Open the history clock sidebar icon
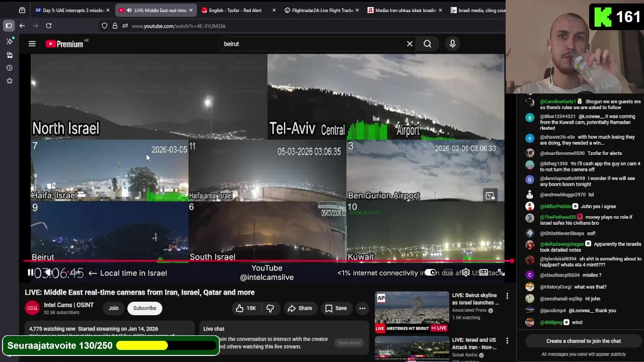Screen dimensions: 644x362 coord(10,68)
